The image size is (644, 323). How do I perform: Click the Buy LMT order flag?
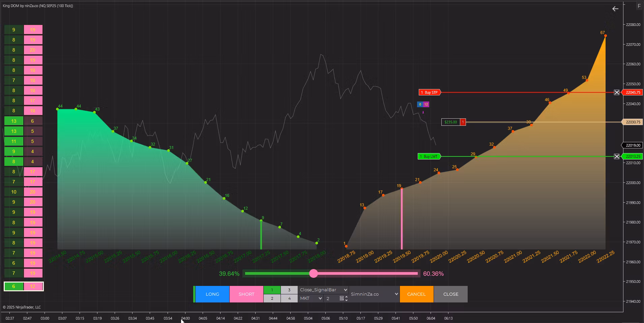(x=429, y=156)
